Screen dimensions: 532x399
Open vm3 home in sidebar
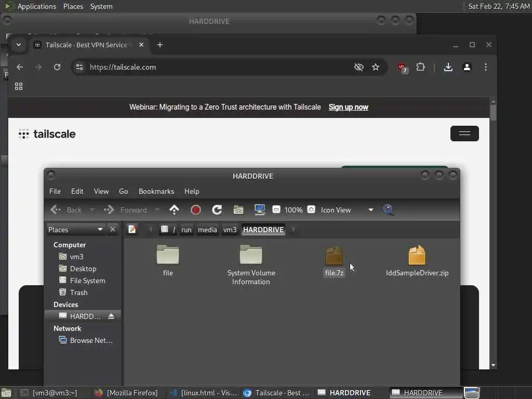coord(76,257)
